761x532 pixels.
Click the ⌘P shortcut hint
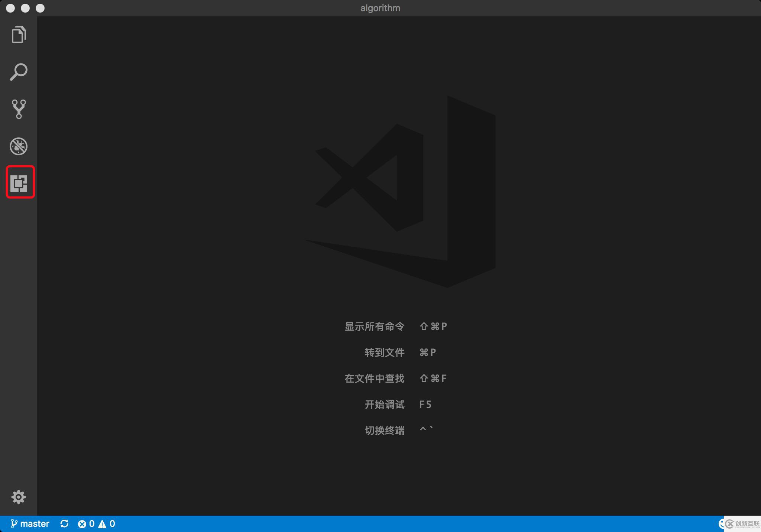point(428,352)
